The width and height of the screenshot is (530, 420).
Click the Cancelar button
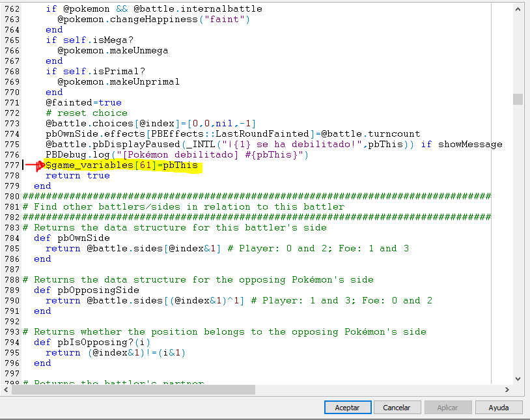(x=397, y=407)
